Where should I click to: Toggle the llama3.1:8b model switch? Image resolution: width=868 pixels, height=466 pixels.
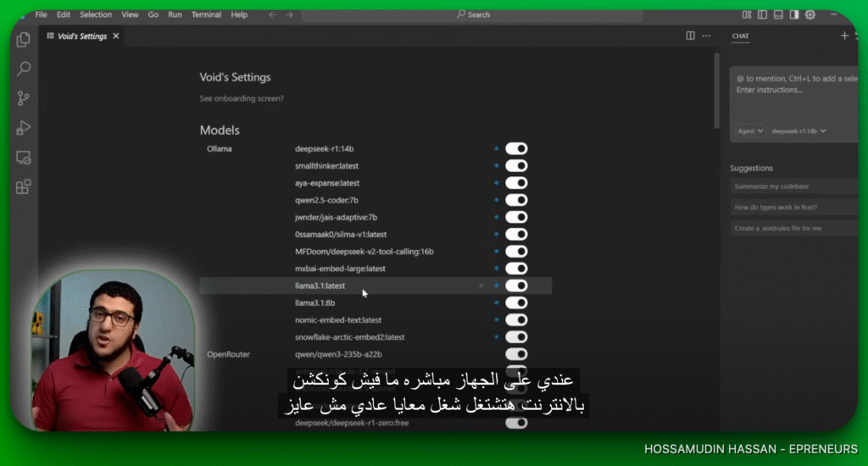click(516, 302)
